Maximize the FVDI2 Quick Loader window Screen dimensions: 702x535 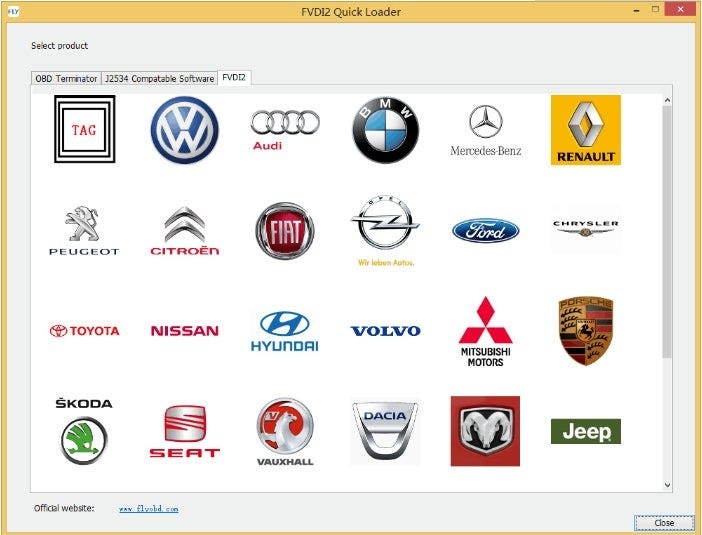click(x=655, y=9)
